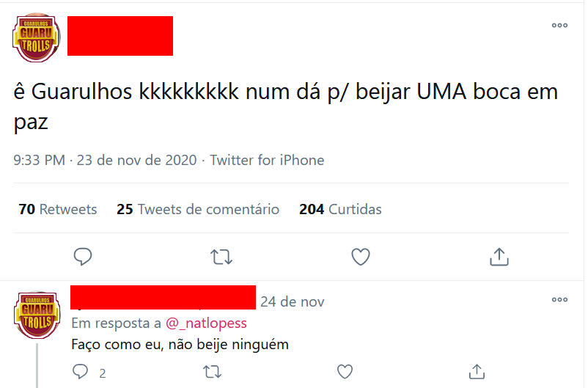Screen dimensions: 588x388
Task: Open the tweet timestamp 9:33 PM 23 de nov de 2020
Action: [x=105, y=160]
